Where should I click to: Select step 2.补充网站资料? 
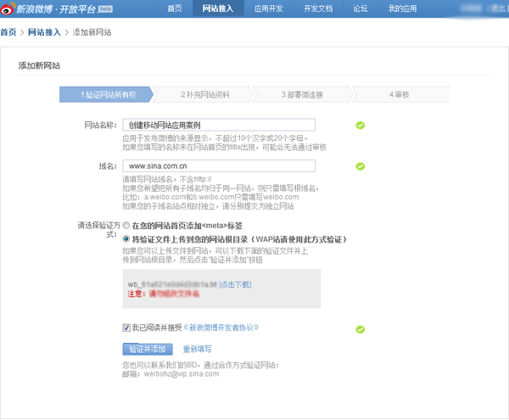(204, 95)
